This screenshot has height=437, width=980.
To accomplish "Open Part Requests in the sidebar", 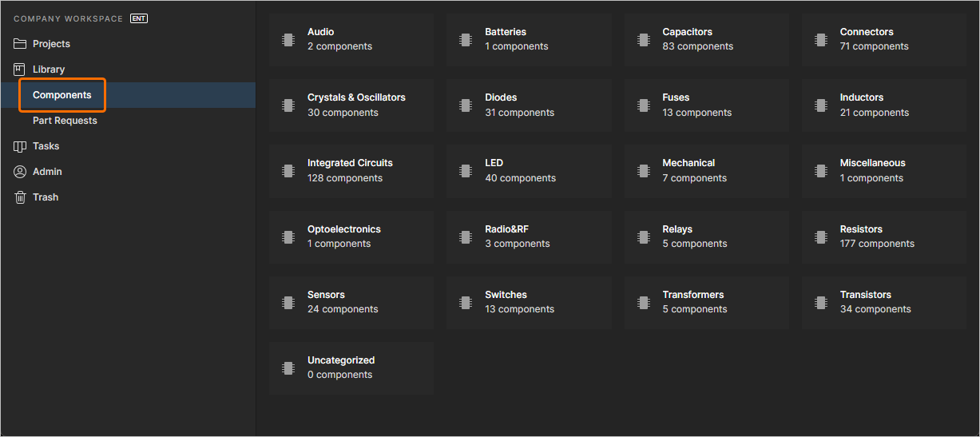I will tap(65, 121).
